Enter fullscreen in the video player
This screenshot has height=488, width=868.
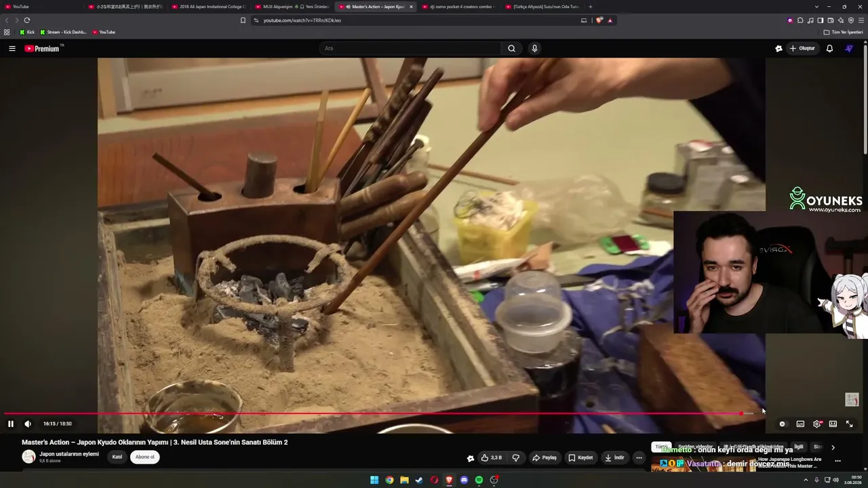(x=849, y=424)
